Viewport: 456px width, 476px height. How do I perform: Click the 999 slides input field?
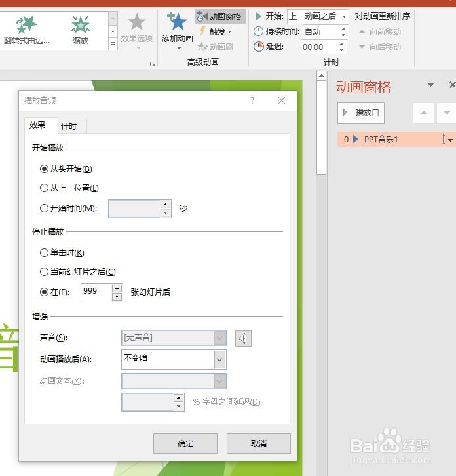96,292
